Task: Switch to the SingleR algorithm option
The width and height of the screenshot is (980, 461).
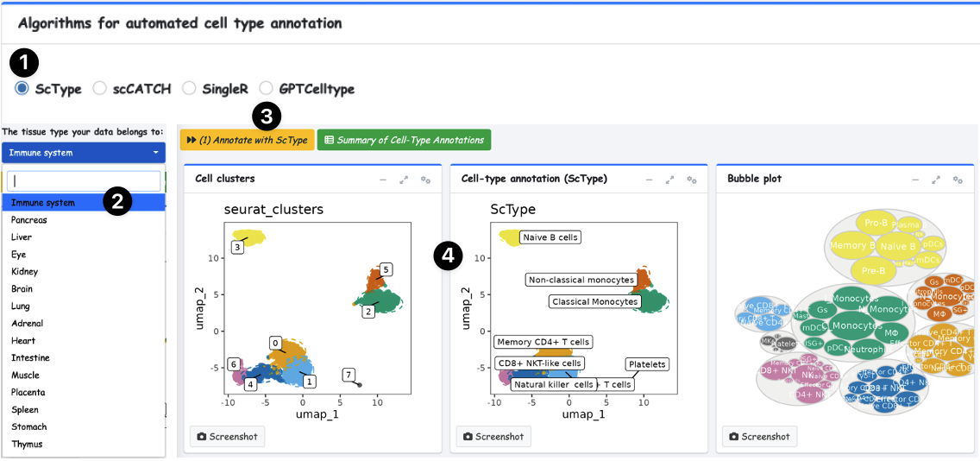Action: tap(190, 88)
